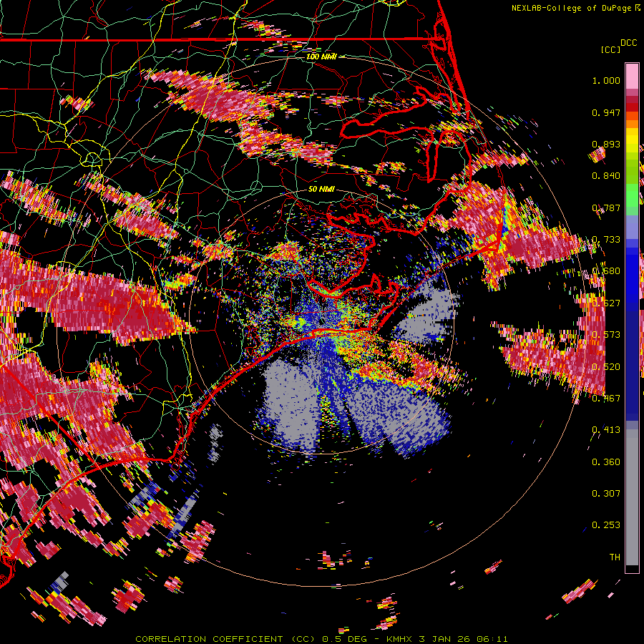This screenshot has width=644, height=644.
Task: Click the 0.680 value on the color scale
Action: (x=606, y=271)
